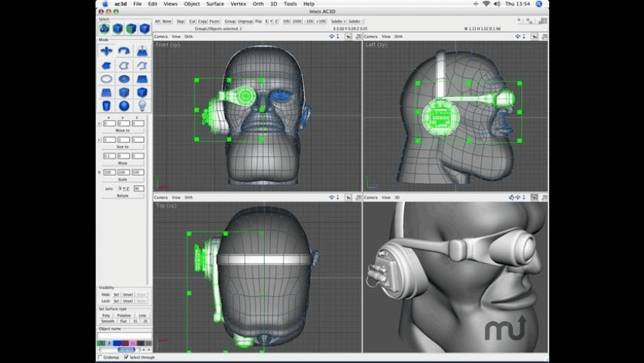Open the Camera menu of the Front view
The image size is (644, 363).
[x=161, y=36]
